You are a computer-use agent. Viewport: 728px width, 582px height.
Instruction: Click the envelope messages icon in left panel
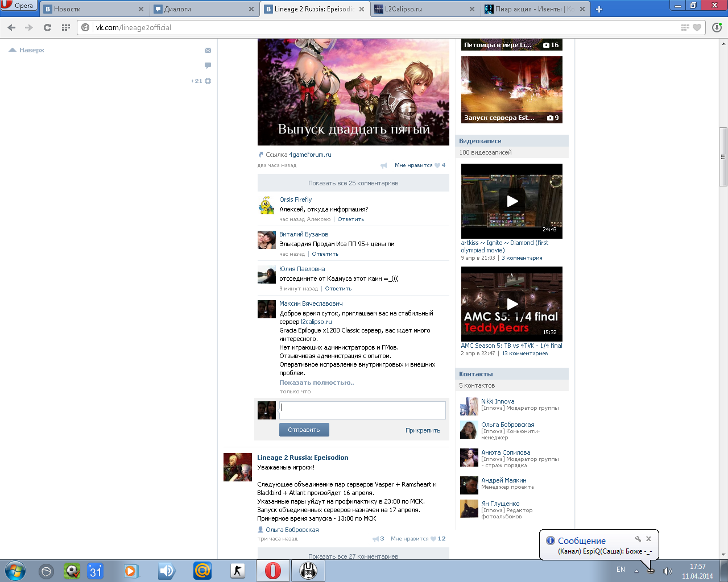(x=208, y=50)
